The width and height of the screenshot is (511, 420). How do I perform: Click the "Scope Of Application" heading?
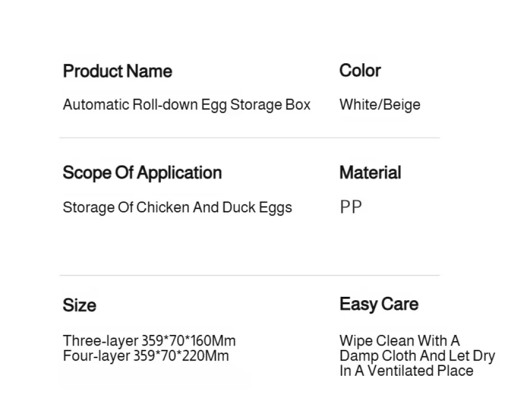point(142,172)
